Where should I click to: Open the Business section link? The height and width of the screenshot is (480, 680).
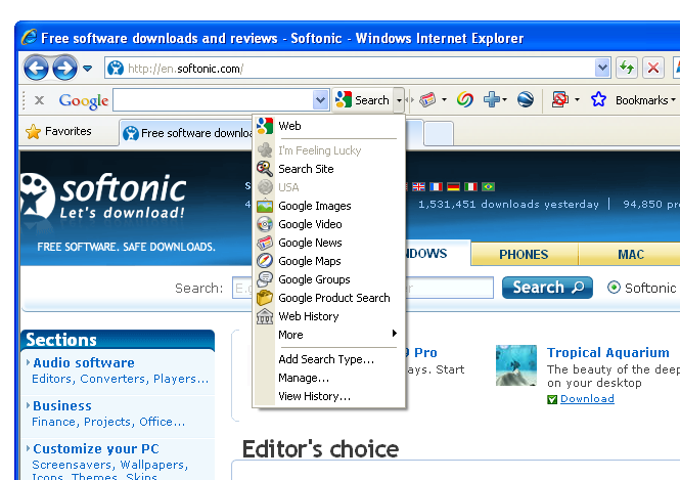pyautogui.click(x=62, y=406)
